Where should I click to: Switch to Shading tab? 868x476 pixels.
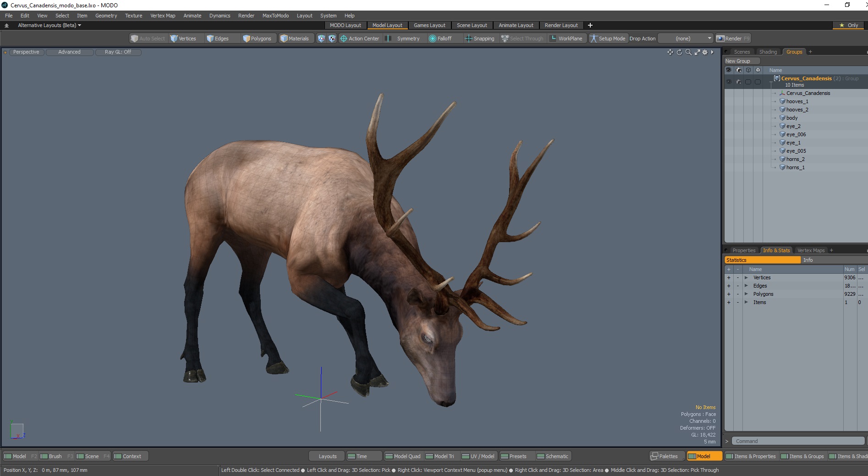click(x=768, y=52)
